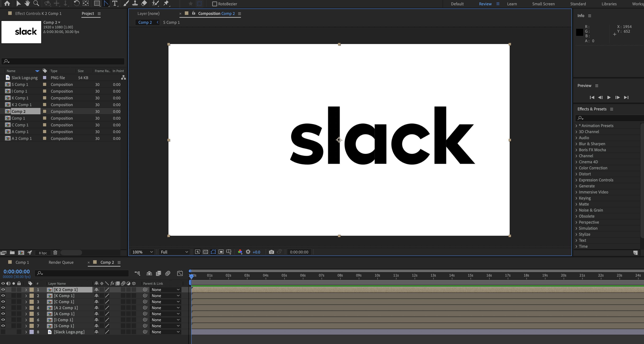Screen dimensions: 644x344
Task: Show the Slack Logo.png layer
Action: tap(3, 332)
